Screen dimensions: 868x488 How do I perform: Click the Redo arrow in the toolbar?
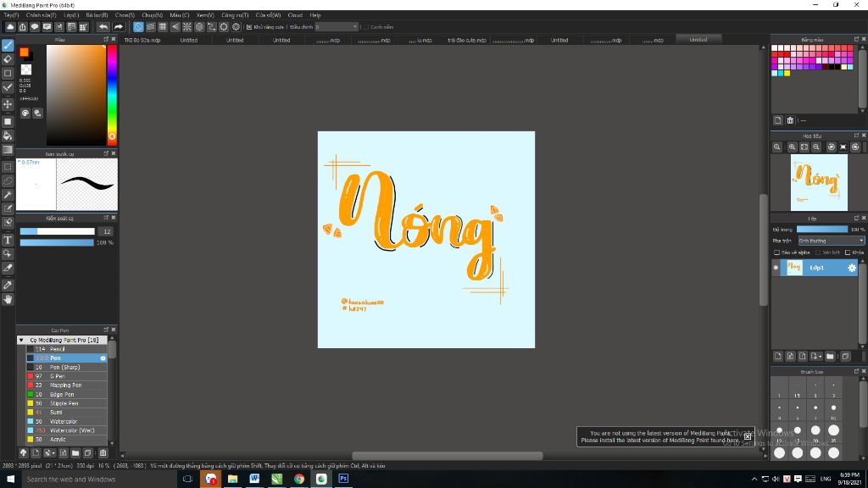coord(119,26)
